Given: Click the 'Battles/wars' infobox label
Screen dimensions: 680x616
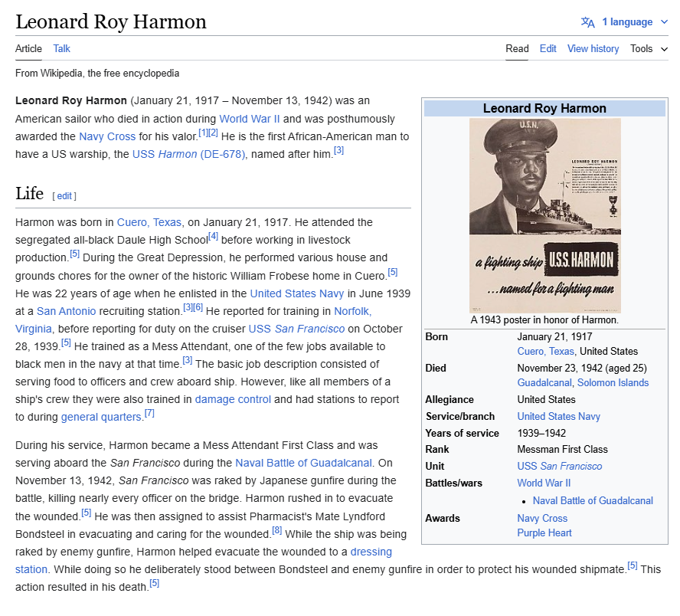Looking at the screenshot, I should [x=453, y=483].
